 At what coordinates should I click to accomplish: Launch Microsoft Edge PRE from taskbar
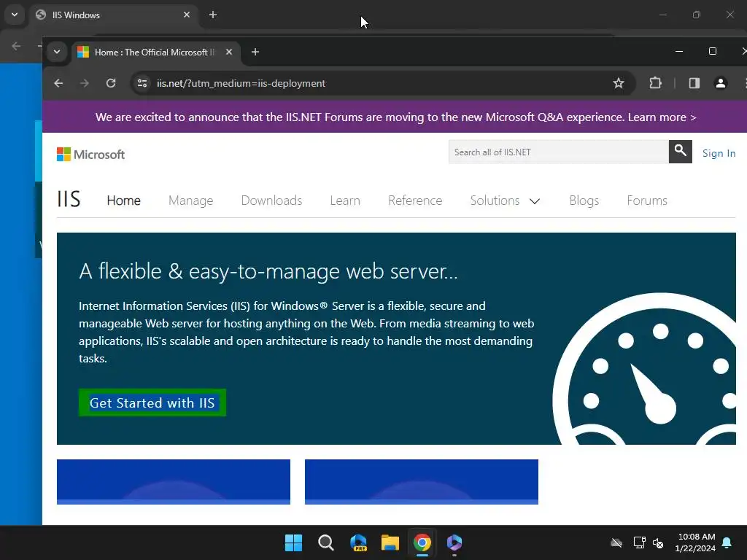[x=358, y=542]
